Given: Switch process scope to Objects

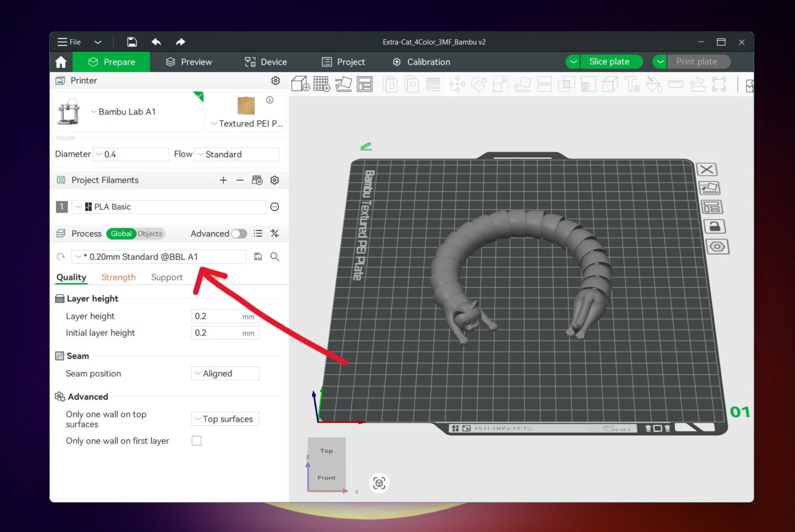Looking at the screenshot, I should pos(150,233).
